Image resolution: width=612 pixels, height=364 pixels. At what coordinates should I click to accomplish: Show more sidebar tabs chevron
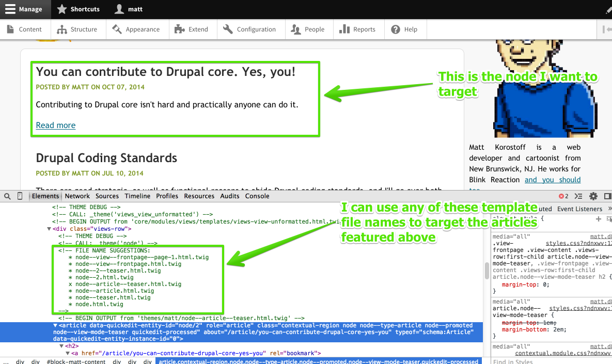point(609,209)
